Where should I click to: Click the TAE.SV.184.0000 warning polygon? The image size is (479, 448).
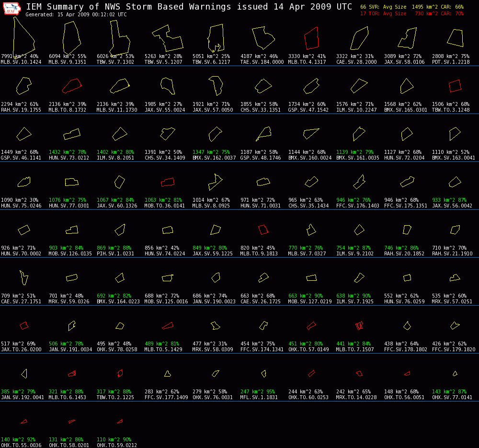point(263,38)
